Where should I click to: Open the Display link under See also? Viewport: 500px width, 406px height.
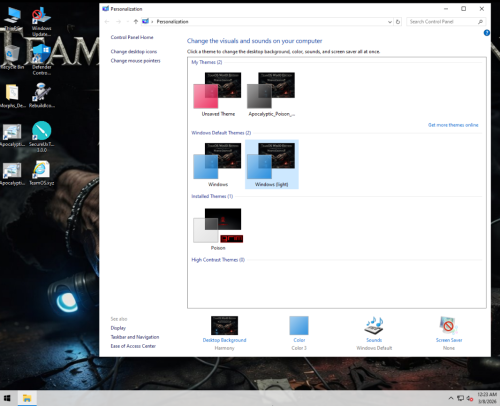tap(118, 328)
